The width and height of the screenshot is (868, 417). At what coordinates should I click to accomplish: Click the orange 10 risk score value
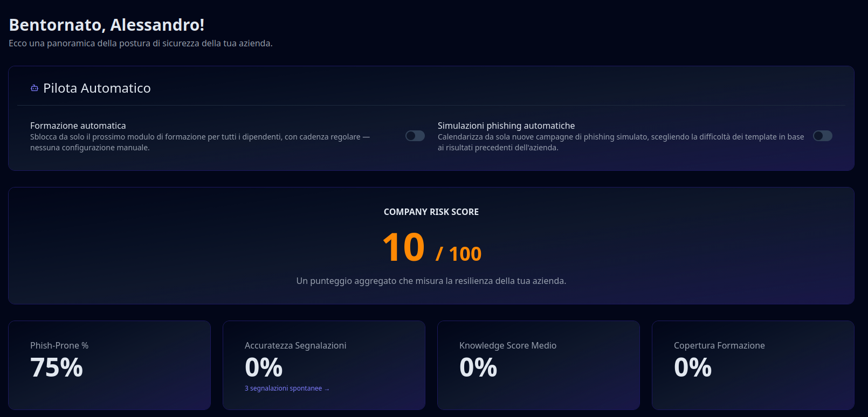click(404, 247)
